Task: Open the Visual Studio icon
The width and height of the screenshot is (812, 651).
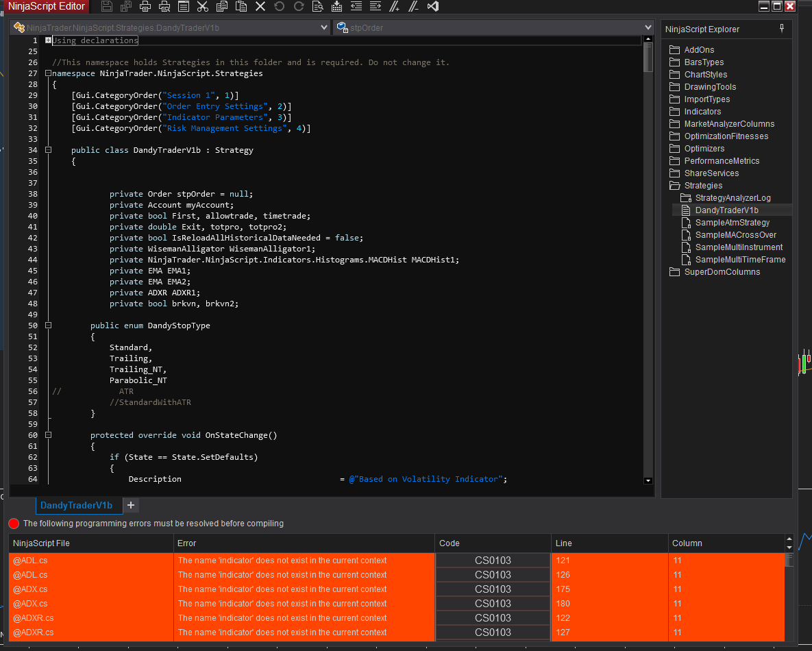Action: (x=432, y=7)
